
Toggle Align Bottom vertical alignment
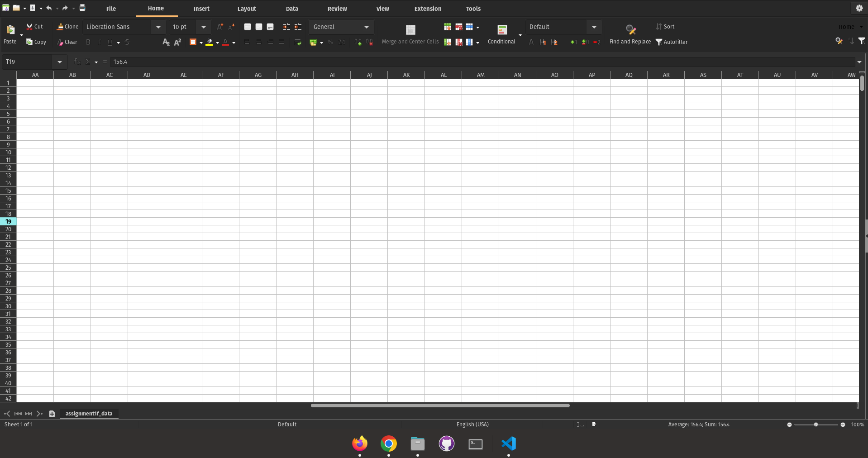point(270,27)
